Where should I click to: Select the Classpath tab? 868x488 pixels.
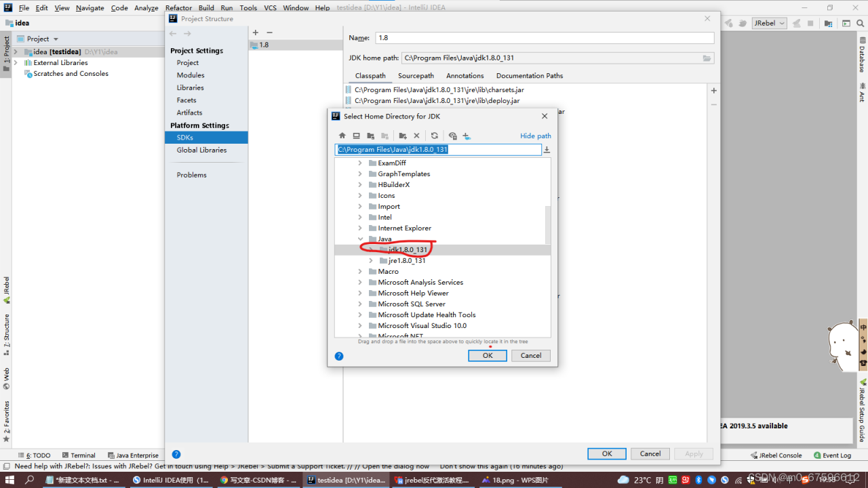click(370, 76)
